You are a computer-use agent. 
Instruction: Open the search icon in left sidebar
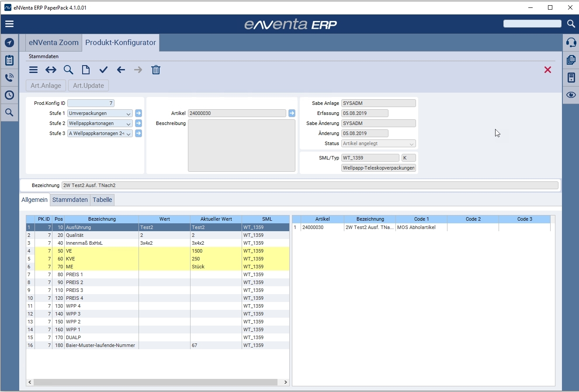click(9, 113)
